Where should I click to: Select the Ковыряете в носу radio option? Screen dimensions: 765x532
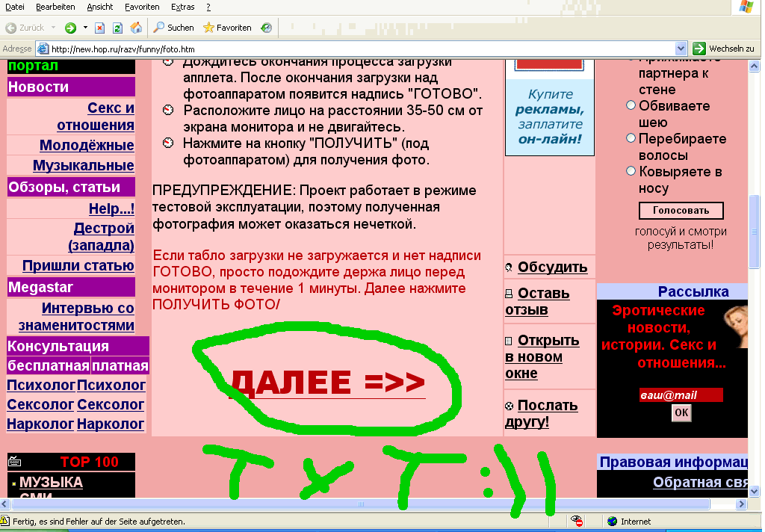(631, 171)
